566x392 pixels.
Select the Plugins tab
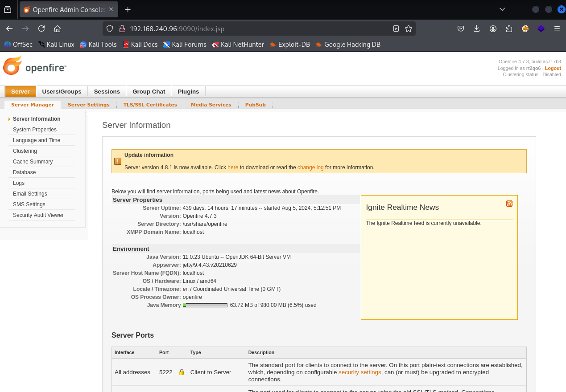click(188, 91)
